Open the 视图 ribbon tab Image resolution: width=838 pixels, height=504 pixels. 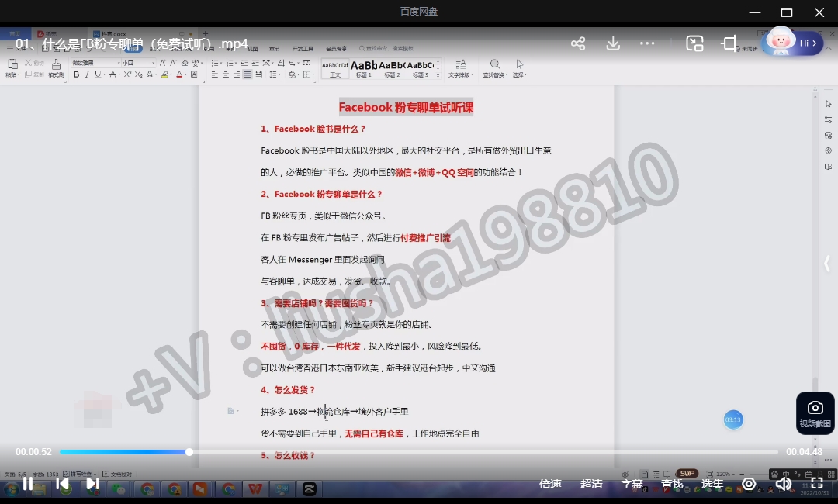click(x=253, y=49)
